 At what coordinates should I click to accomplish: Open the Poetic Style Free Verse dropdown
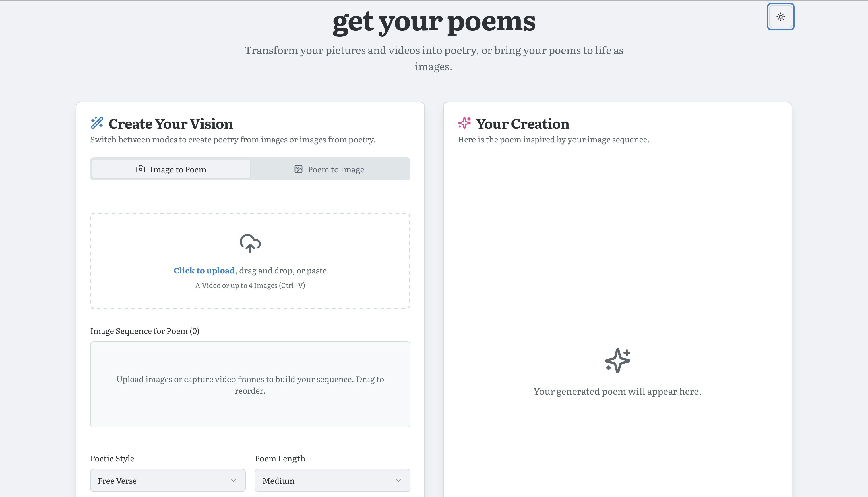168,480
